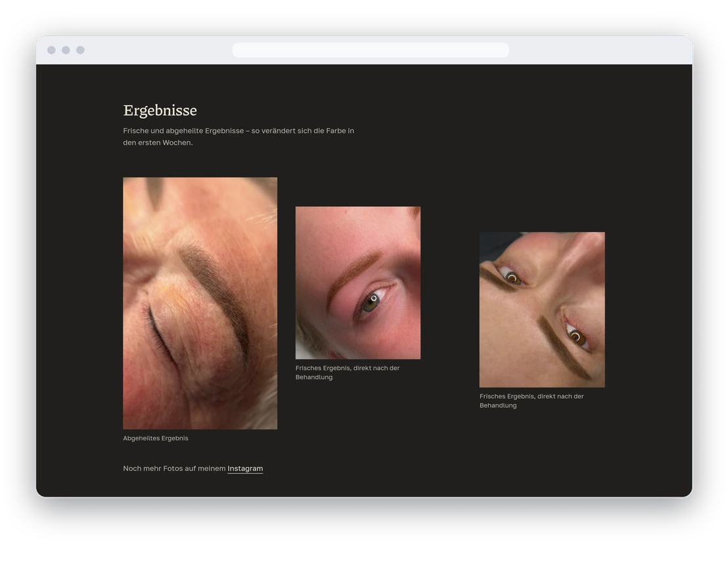The height and width of the screenshot is (563, 728).
Task: Click the caption under the green-eye photo
Action: pos(348,372)
